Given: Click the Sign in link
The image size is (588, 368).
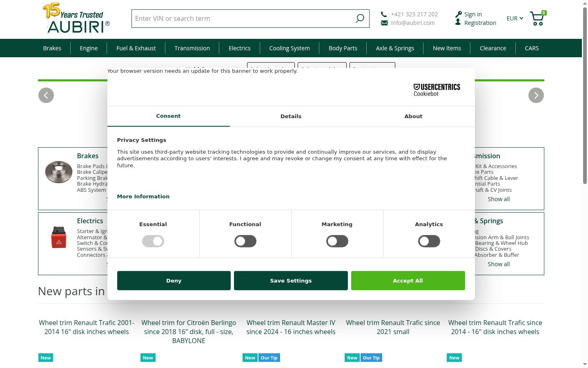Looking at the screenshot, I should point(473,14).
